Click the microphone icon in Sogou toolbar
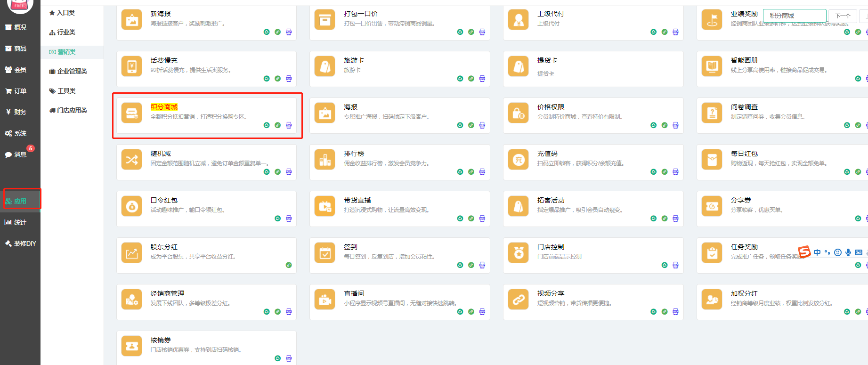The width and height of the screenshot is (868, 365). (848, 252)
